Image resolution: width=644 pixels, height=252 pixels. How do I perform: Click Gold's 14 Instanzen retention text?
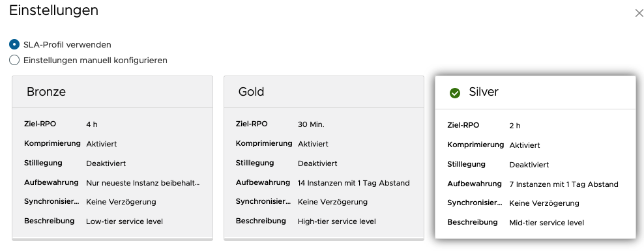tap(354, 183)
